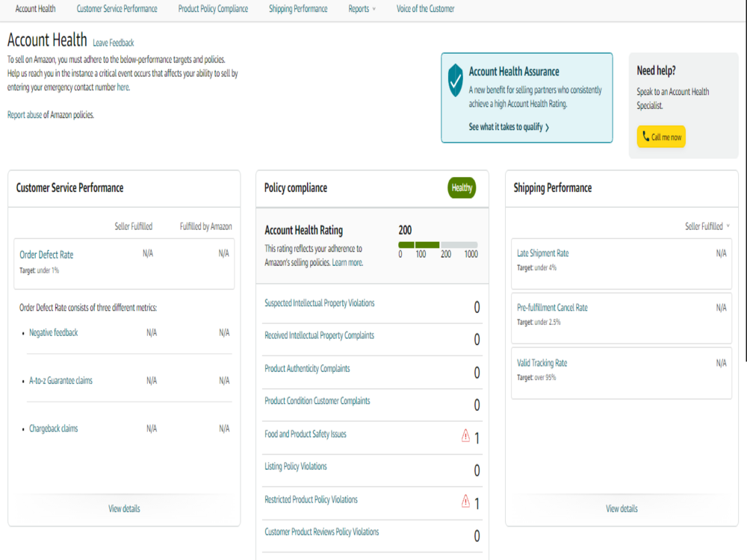Click the Call me now button
The image size is (747, 560).
click(661, 137)
